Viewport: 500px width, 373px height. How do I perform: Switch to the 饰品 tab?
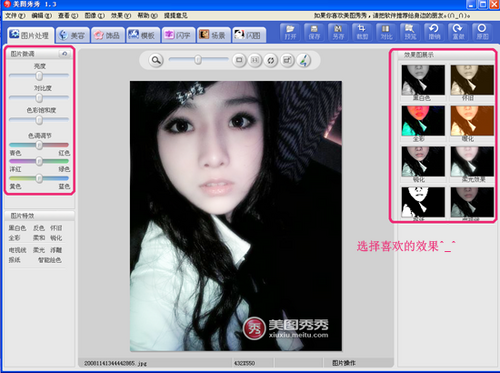point(108,35)
